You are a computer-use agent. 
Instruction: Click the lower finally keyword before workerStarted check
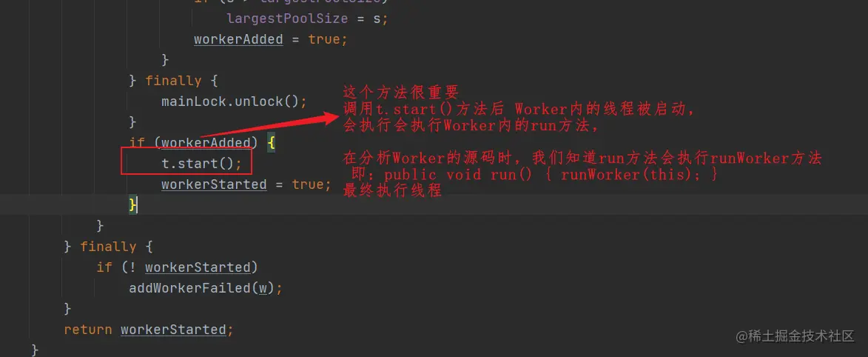tap(109, 247)
